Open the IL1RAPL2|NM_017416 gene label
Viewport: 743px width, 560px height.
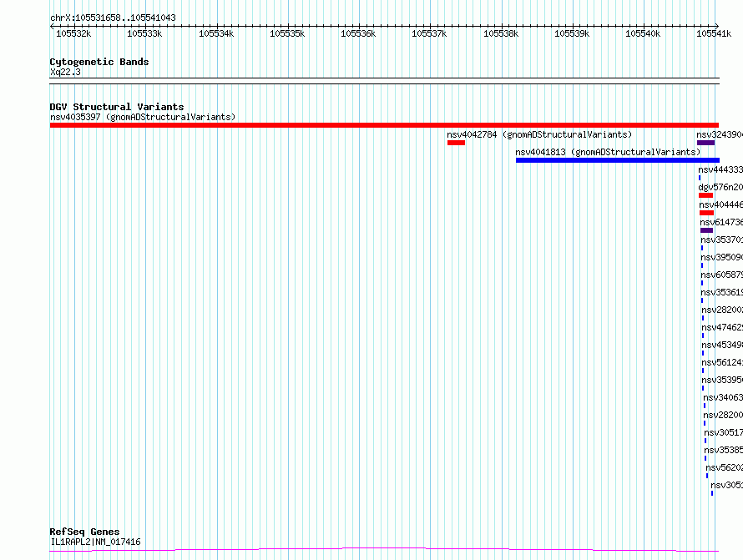96,542
